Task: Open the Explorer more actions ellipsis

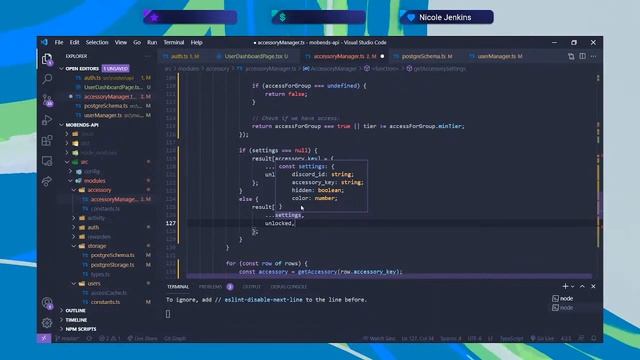Action: (148, 56)
